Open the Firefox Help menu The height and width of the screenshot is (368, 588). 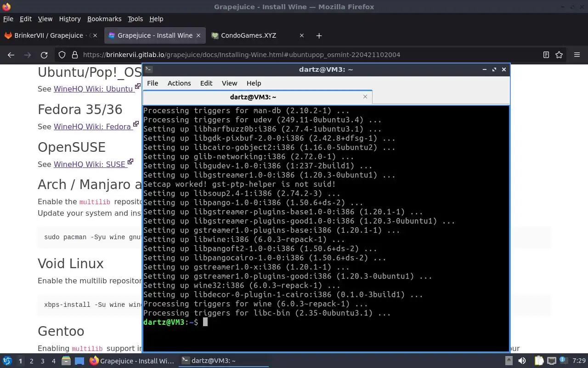pyautogui.click(x=156, y=19)
